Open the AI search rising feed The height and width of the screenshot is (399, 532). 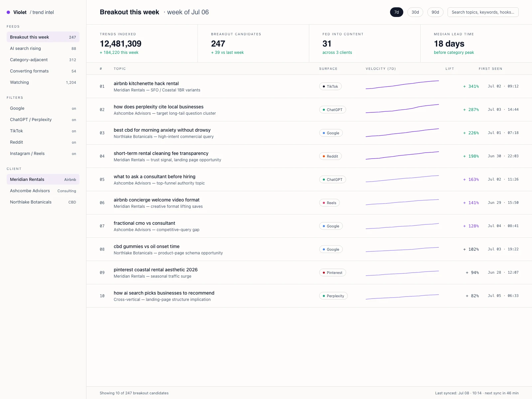(43, 48)
